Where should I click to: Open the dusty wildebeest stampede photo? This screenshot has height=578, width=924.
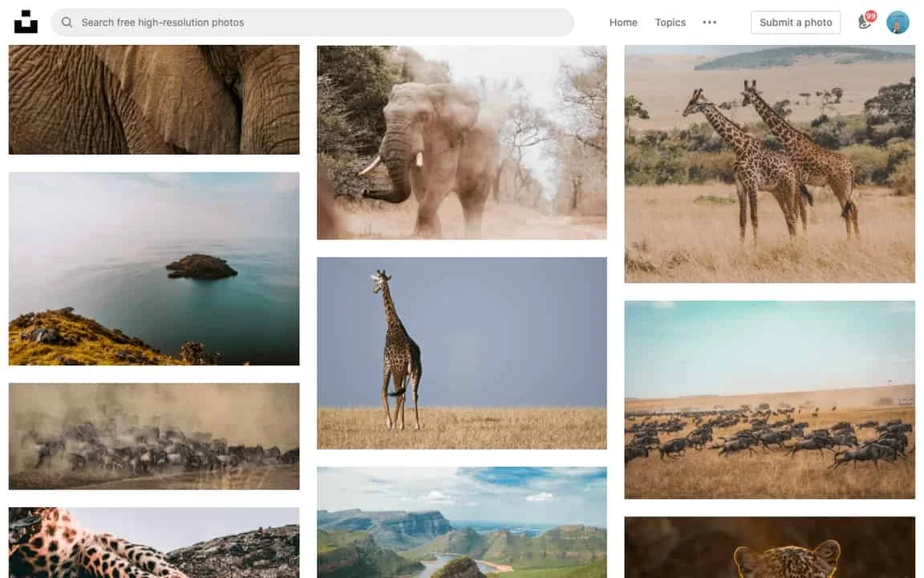[154, 437]
